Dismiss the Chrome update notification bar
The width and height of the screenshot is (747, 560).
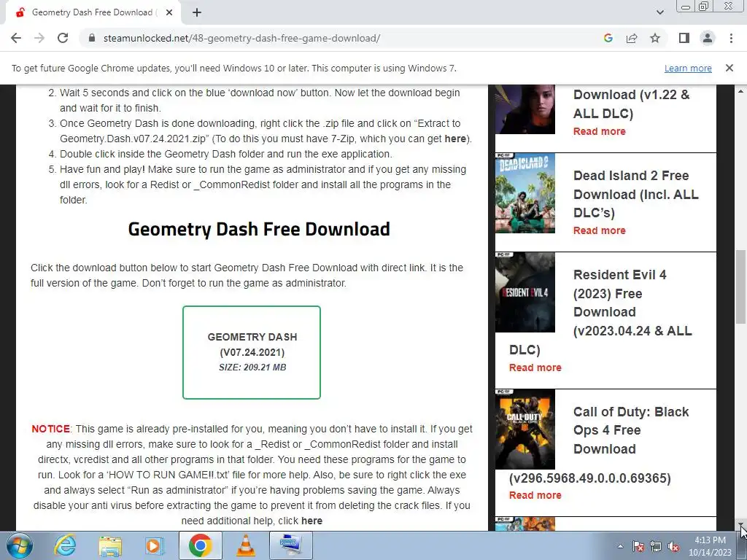click(x=729, y=68)
